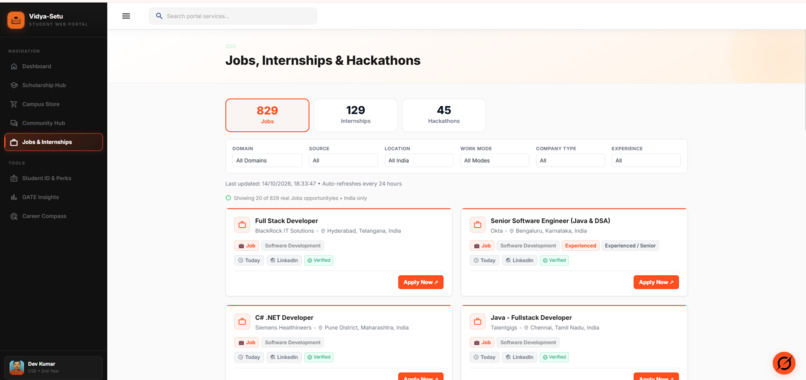Click Verified badge on Okta job card
806x380 pixels.
554,261
